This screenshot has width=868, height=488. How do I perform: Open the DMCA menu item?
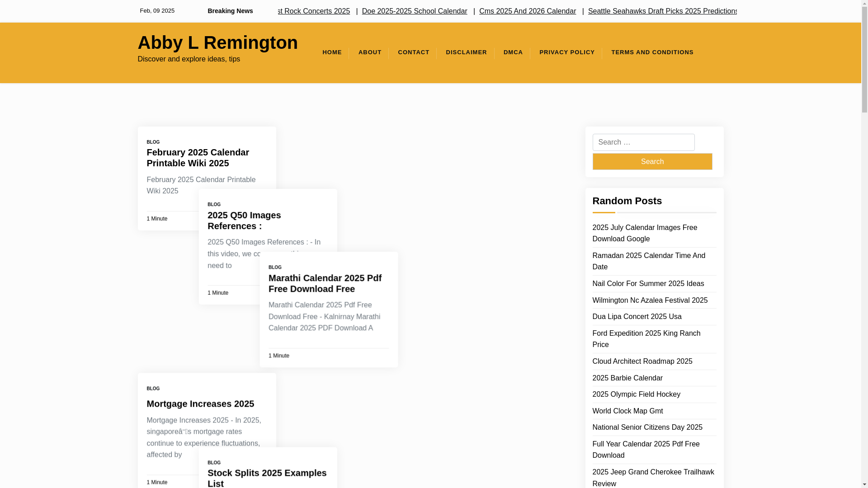click(513, 52)
